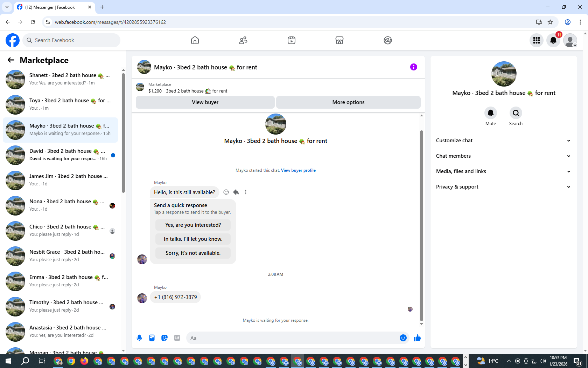Open Windows taskbar search

tap(25, 361)
